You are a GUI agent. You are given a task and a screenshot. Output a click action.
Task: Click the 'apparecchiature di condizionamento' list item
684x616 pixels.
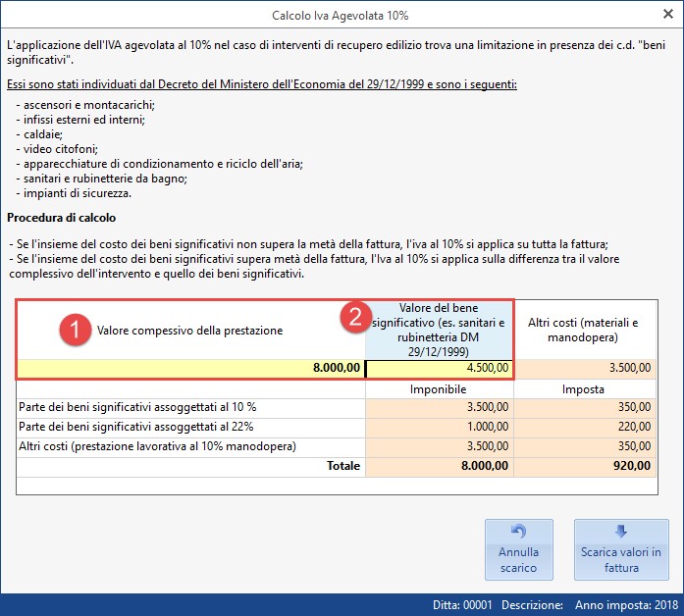(x=160, y=164)
